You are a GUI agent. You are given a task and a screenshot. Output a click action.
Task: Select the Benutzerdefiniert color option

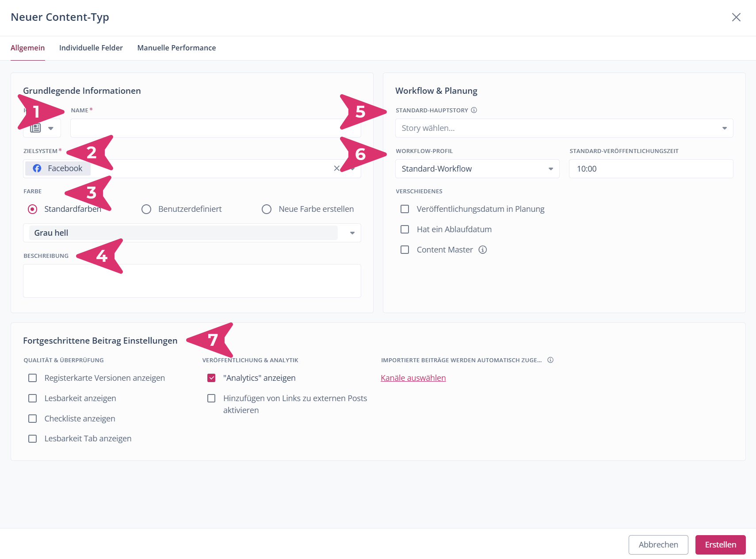coord(146,209)
